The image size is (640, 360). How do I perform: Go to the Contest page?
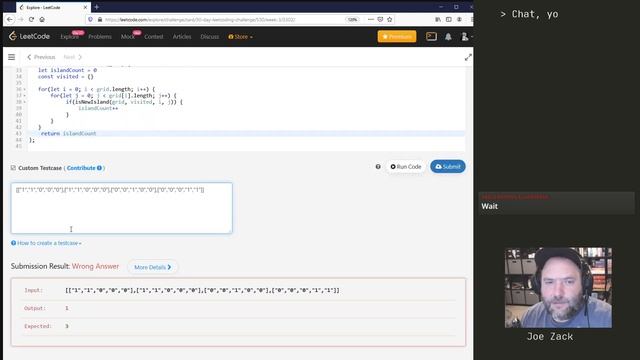pyautogui.click(x=153, y=37)
